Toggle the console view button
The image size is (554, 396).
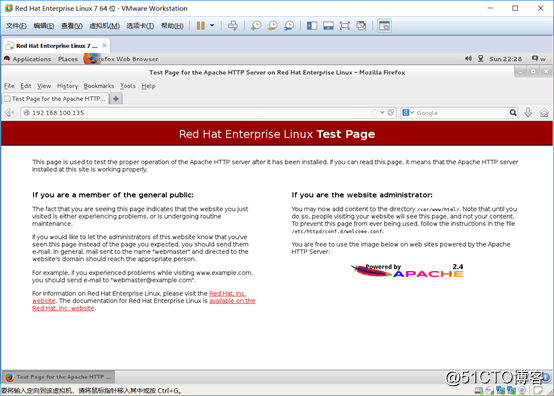tap(384, 25)
